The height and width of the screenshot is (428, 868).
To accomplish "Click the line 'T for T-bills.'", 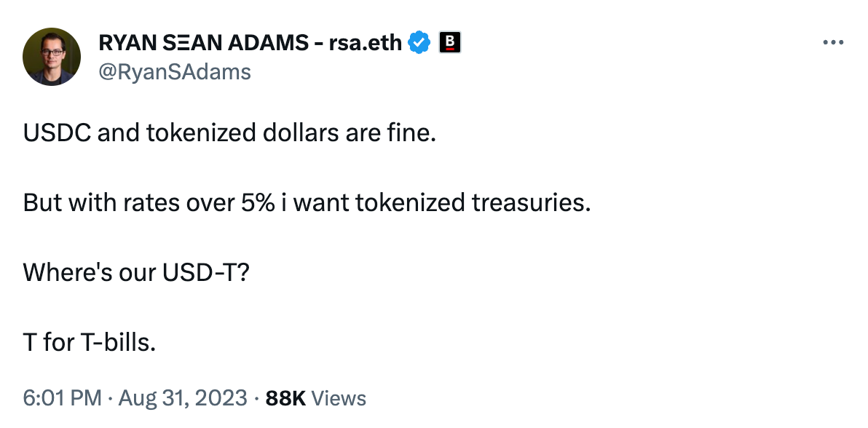I will click(90, 342).
